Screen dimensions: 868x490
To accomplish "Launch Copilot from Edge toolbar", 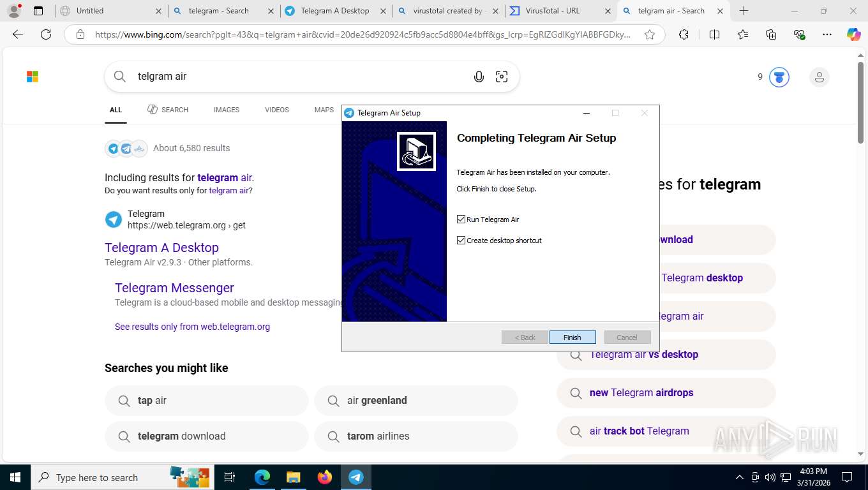I will coord(854,34).
